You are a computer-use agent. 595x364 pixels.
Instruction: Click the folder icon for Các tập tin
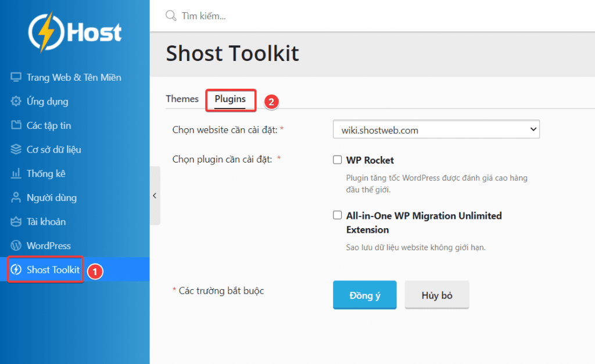point(16,125)
